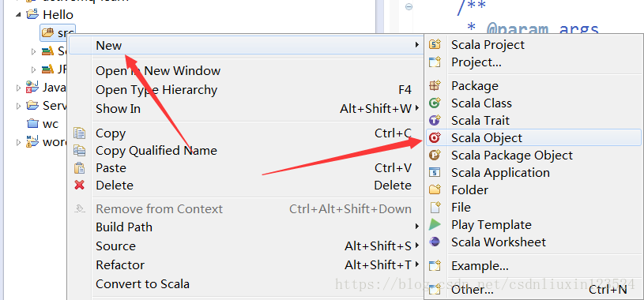Click the Scala Application icon
This screenshot has width=644, height=300.
tap(435, 172)
